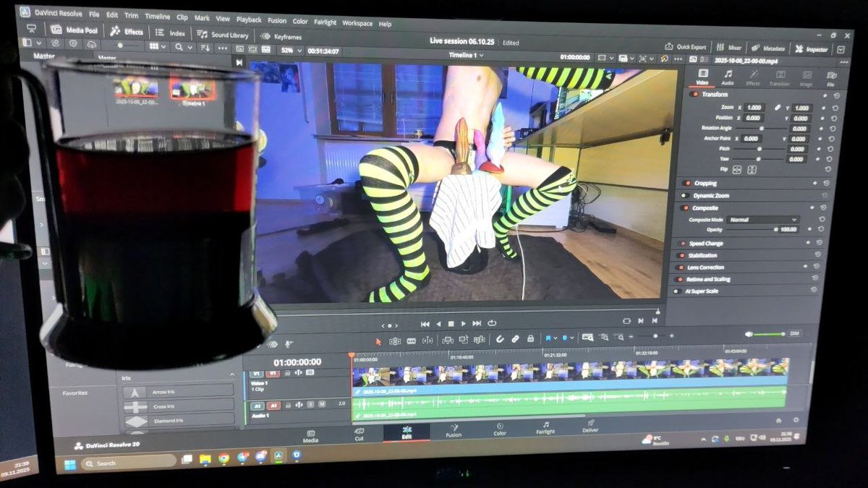Show the Keyframes editor
Screen dimensions: 868x488
282,36
